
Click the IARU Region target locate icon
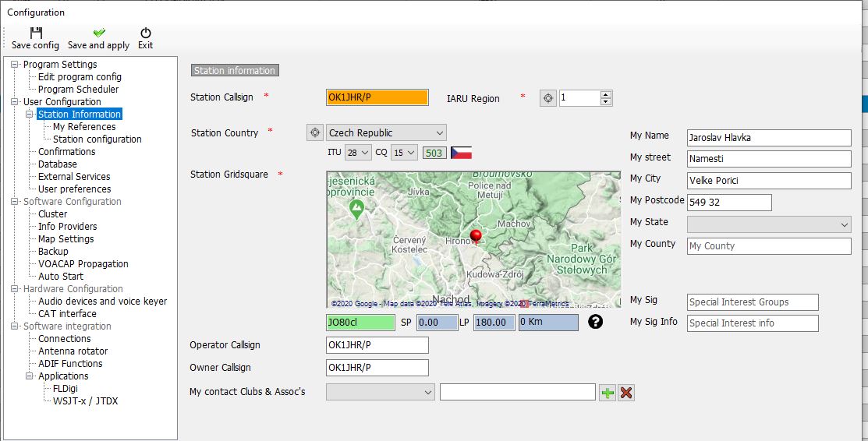(548, 98)
